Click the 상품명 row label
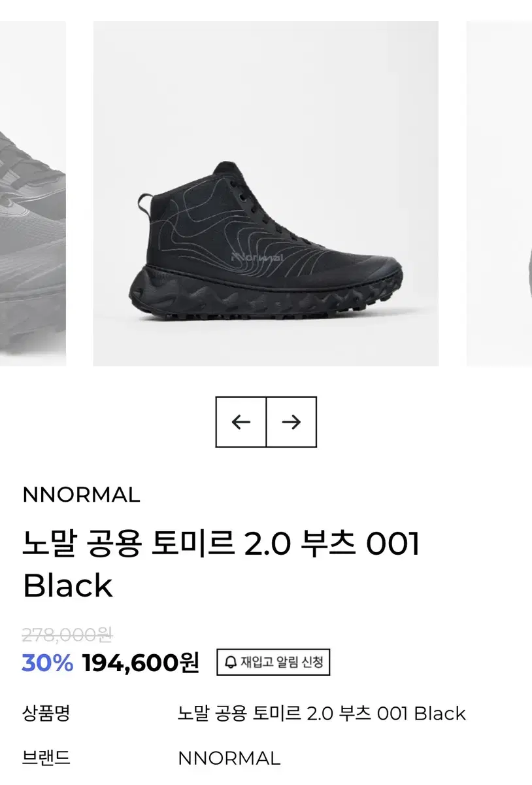532x785 pixels. tap(46, 712)
